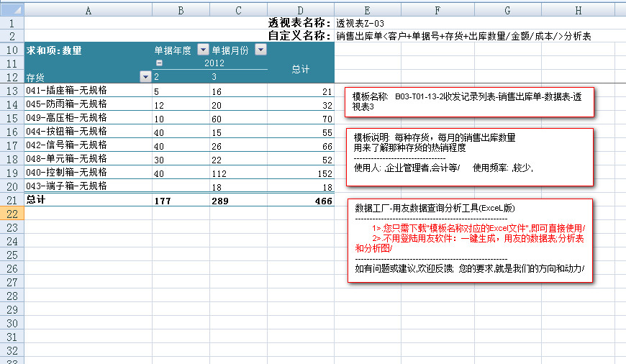
Task: Select column A header
Action: tap(88, 10)
